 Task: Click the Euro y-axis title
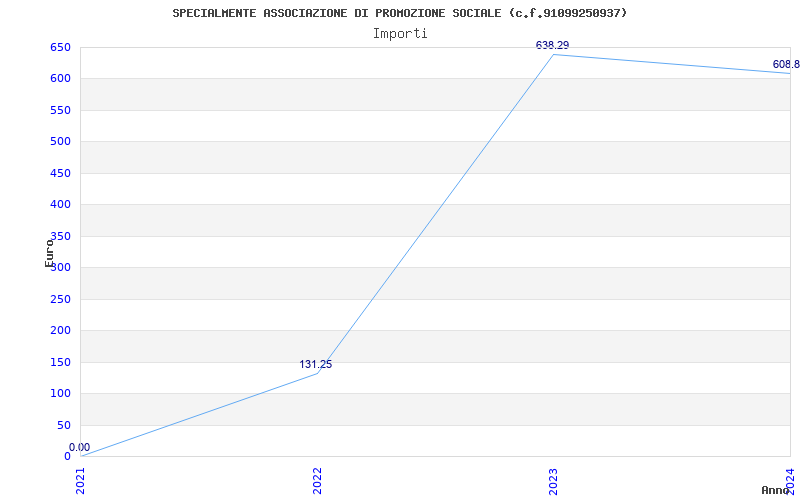pyautogui.click(x=49, y=253)
